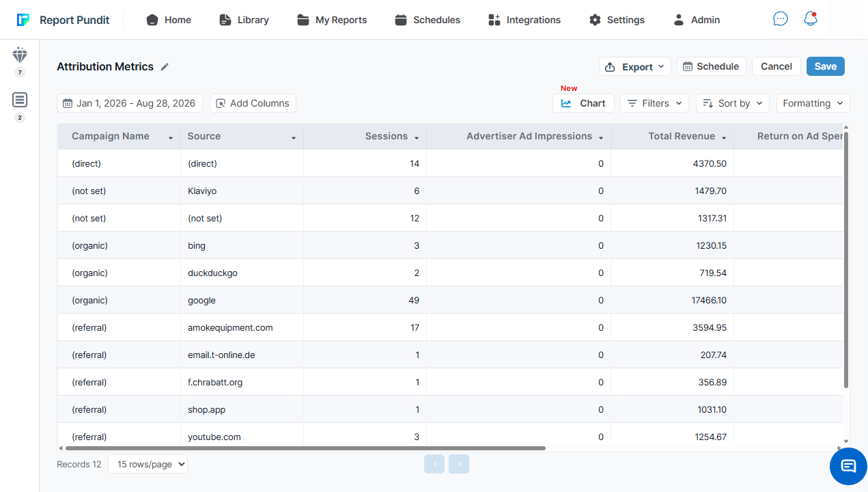Open the notifications bell
Viewport: 868px width, 492px height.
[x=811, y=19]
